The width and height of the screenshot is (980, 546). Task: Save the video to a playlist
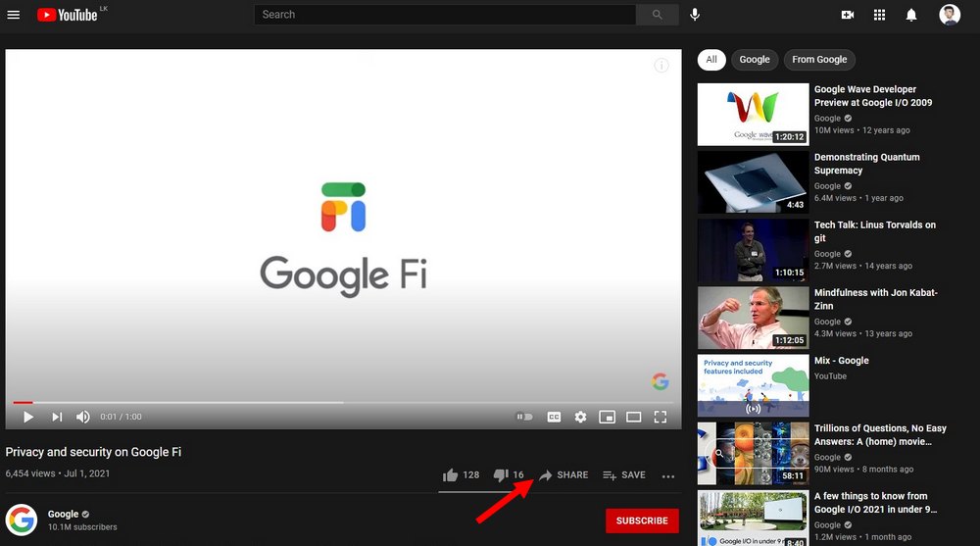(623, 475)
